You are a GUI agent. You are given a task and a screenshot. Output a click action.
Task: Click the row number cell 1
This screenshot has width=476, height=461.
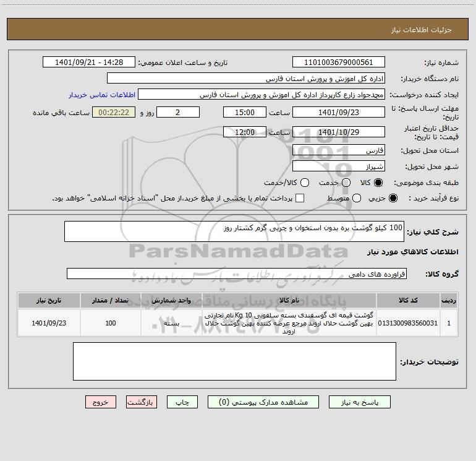point(449,323)
